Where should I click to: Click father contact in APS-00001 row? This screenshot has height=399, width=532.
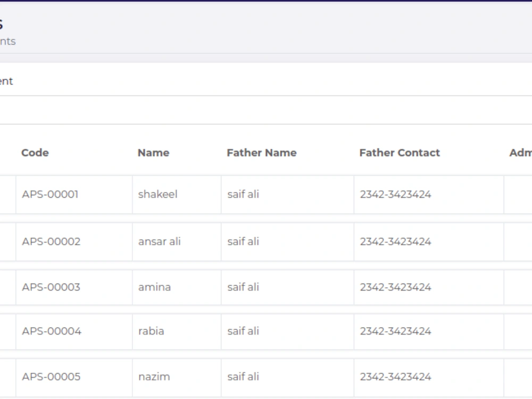396,194
